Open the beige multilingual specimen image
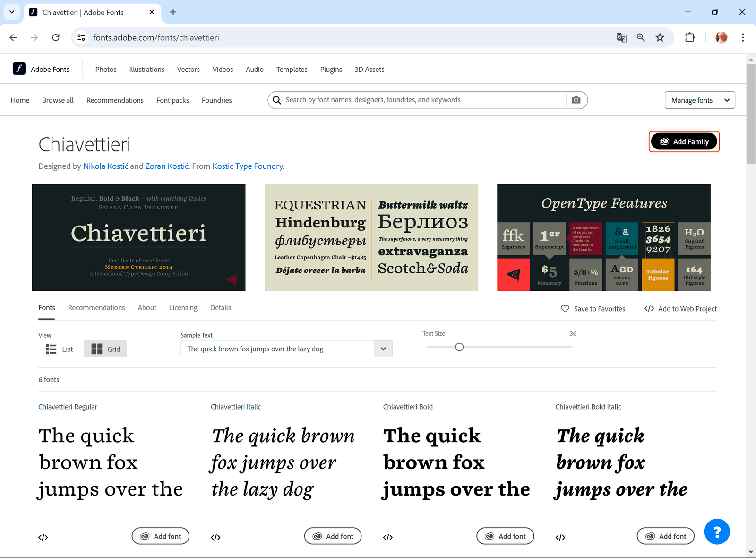This screenshot has width=756, height=558. [x=371, y=238]
